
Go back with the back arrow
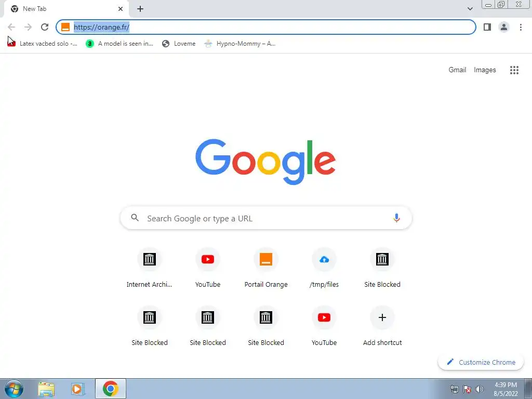11,27
